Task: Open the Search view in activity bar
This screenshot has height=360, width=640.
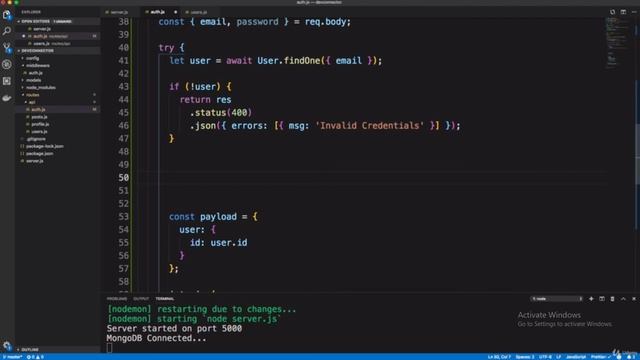Action: [7, 31]
